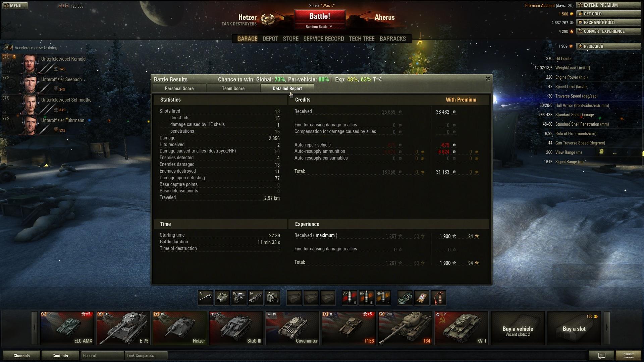Select the KV-1 vehicle thumbnail
Screen dimensions: 644x362
(x=462, y=328)
